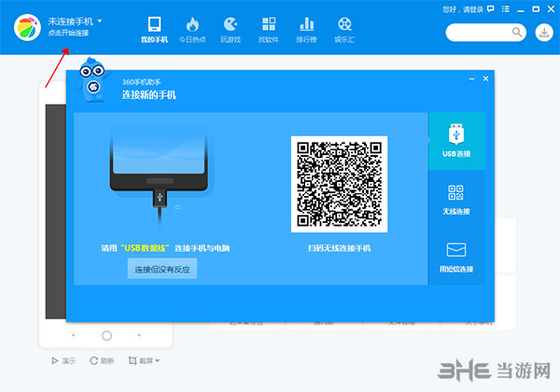Open the 我的手机 tab
The height and width of the screenshot is (392, 560).
click(x=154, y=30)
